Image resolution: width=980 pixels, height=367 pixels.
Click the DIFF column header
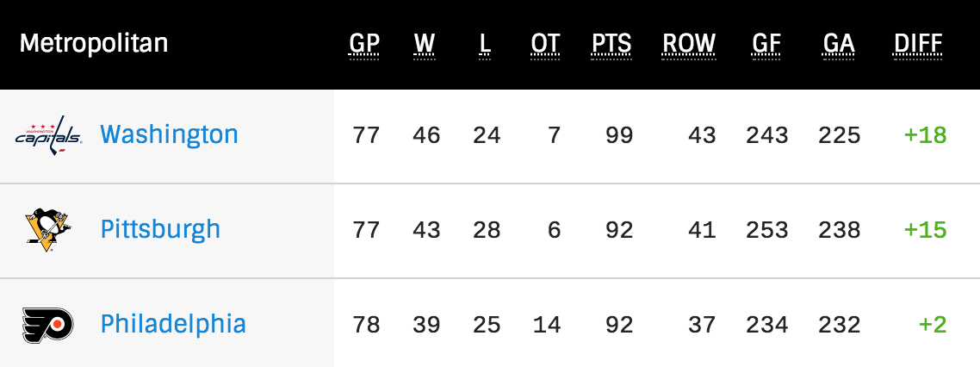click(x=919, y=44)
